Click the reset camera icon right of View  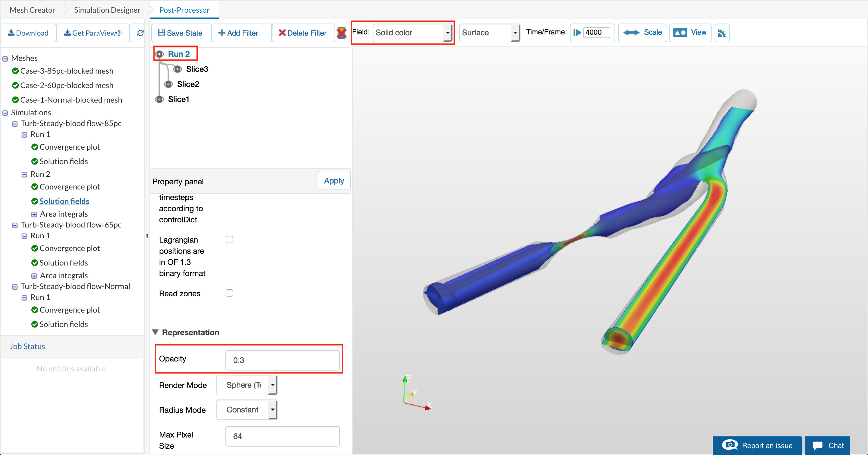(722, 33)
